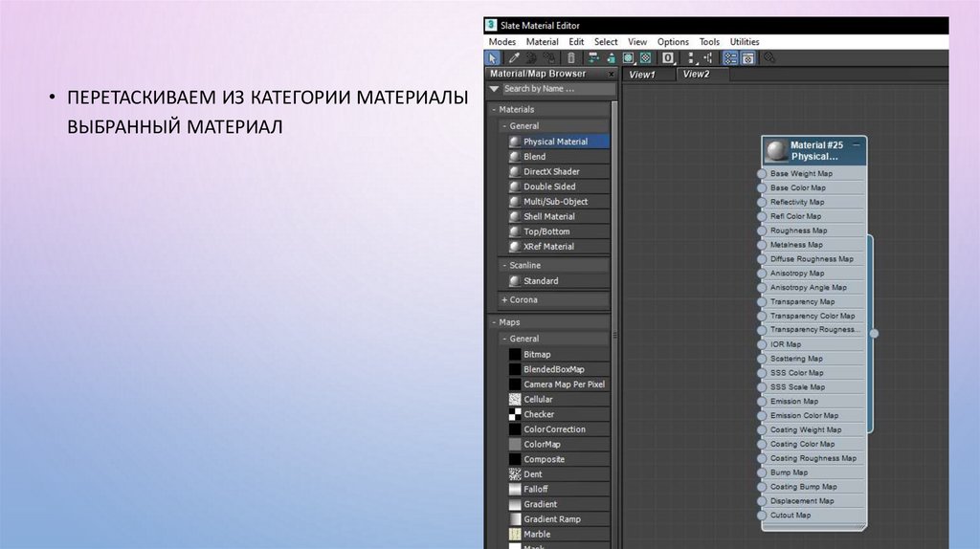Select Blend material entry

[558, 157]
